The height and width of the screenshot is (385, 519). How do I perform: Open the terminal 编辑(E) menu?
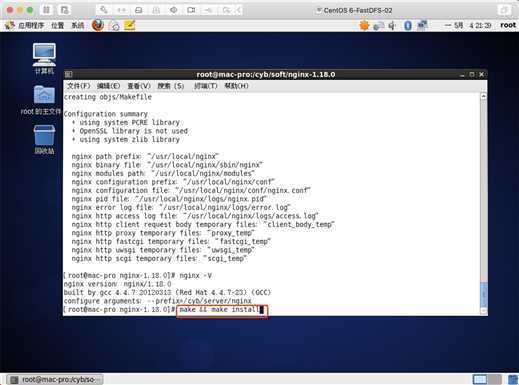[x=108, y=86]
